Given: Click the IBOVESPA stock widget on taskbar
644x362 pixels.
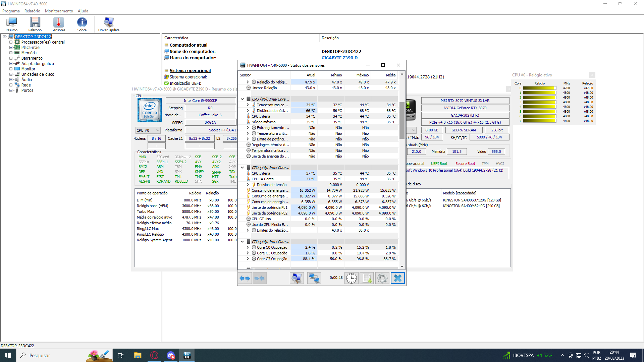Looking at the screenshot, I should (x=527, y=355).
